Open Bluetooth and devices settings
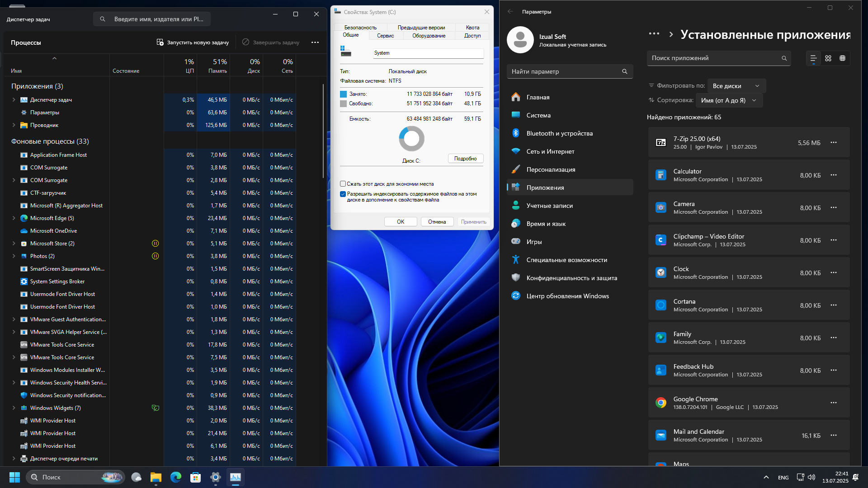Viewport: 868px width, 488px height. click(570, 133)
